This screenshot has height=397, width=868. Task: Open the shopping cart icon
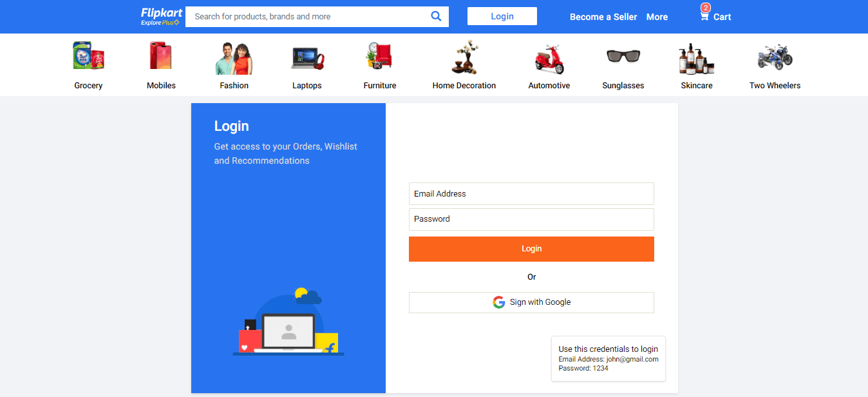click(704, 17)
